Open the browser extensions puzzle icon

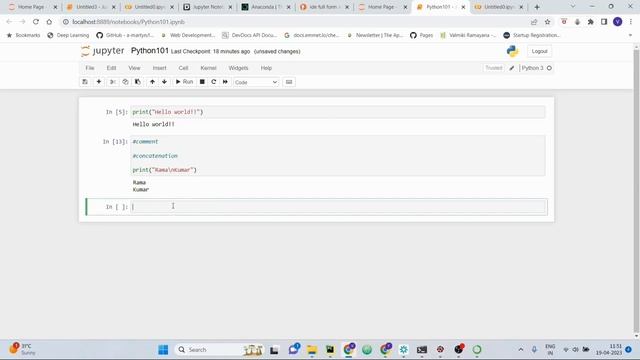(x=591, y=22)
